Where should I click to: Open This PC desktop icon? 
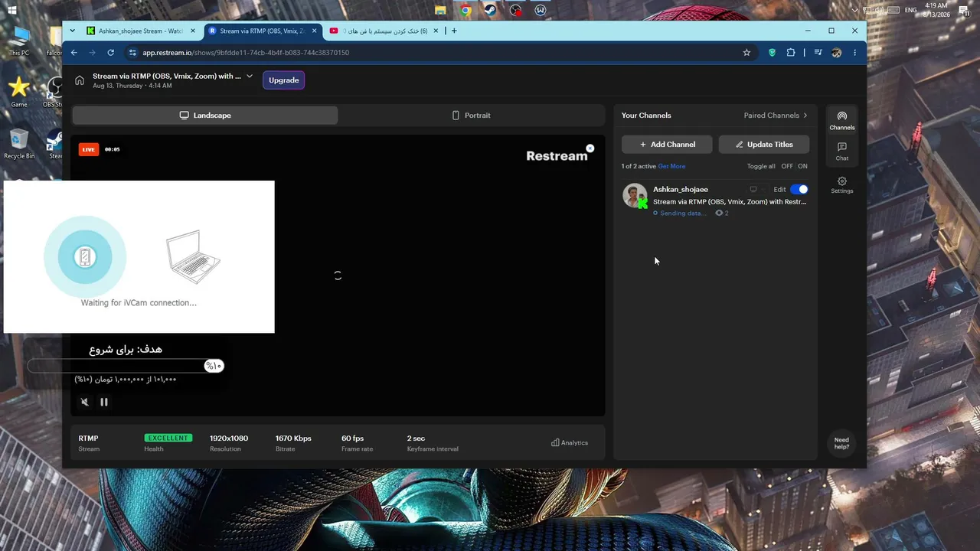(19, 41)
